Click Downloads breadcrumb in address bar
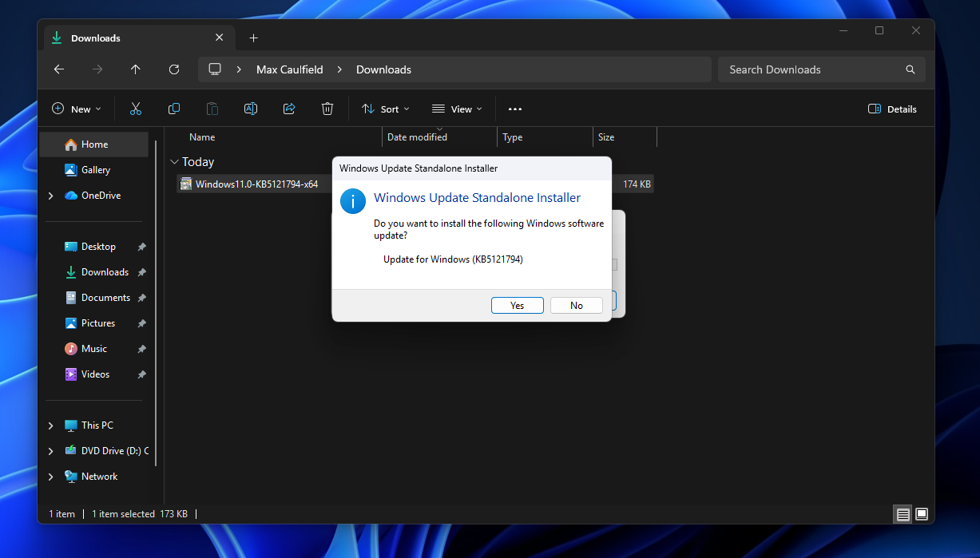Viewport: 980px width, 558px height. [383, 69]
